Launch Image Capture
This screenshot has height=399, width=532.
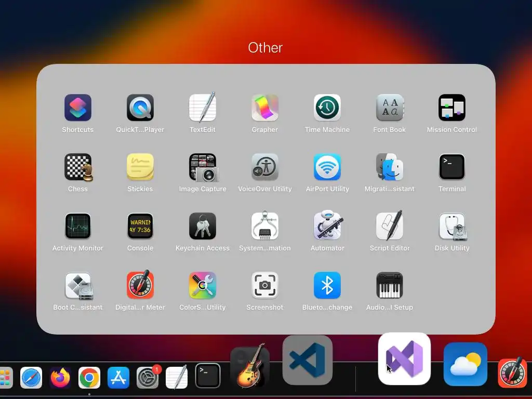point(203,167)
